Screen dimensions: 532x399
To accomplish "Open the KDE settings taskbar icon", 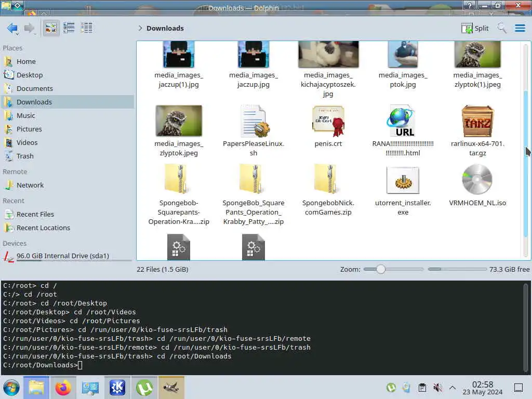I will click(117, 388).
